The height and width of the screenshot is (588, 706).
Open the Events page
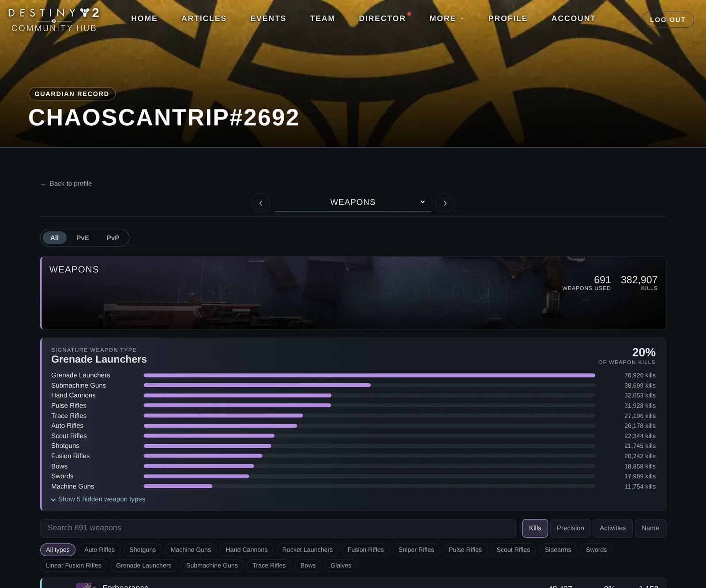tap(268, 19)
